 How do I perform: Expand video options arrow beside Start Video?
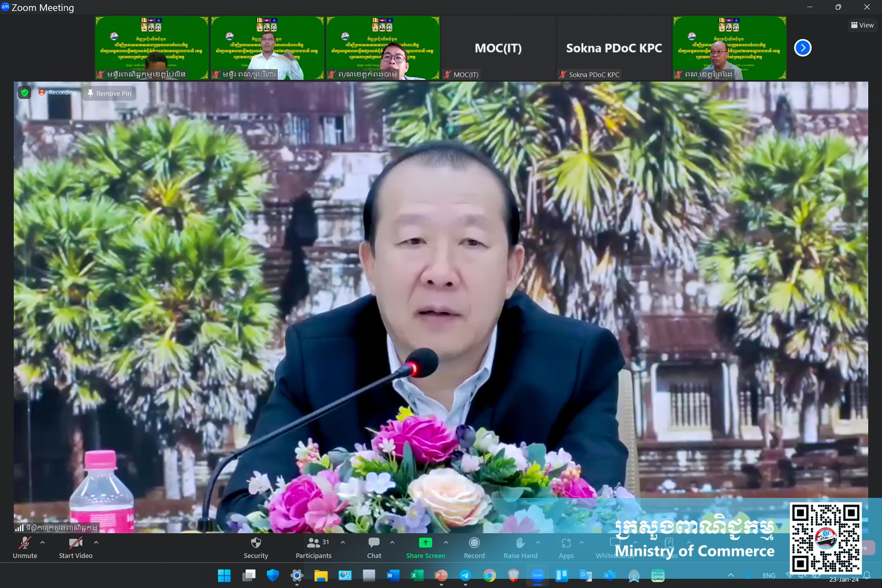point(96,543)
